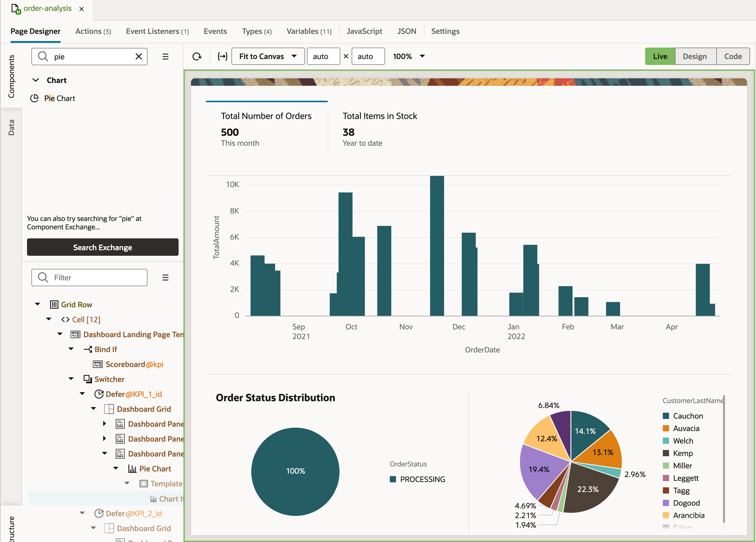Click the Defer icon beside @KPI_1_id
Viewport: 756px width, 542px height.
99,394
